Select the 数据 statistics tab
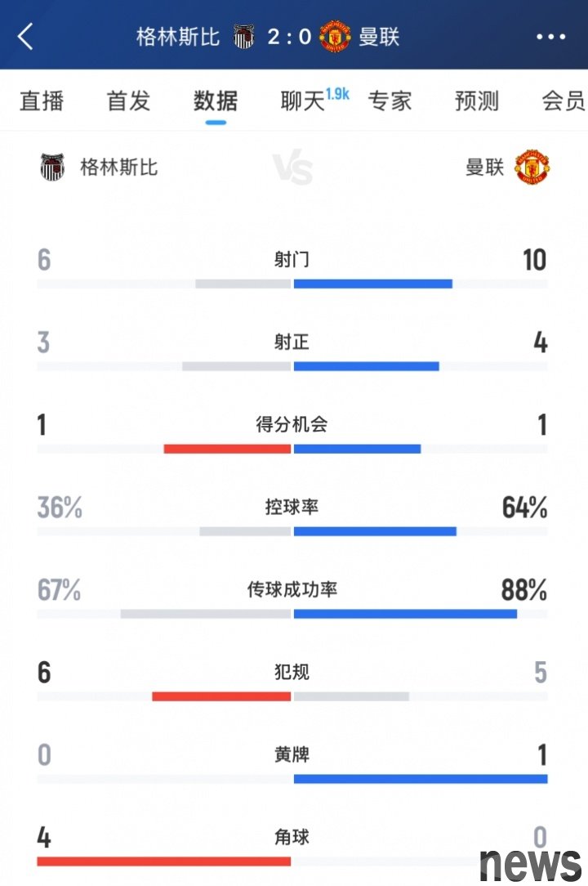Viewport: 588px width, 886px height. click(216, 101)
